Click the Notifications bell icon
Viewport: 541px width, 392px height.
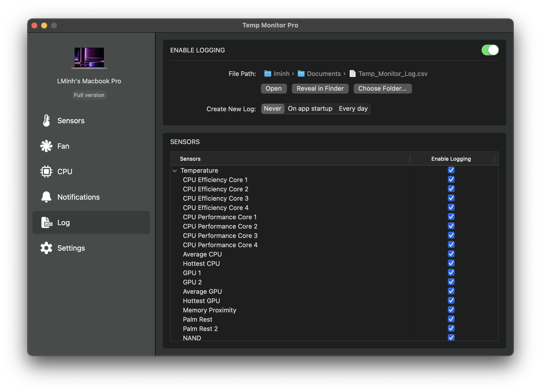coord(46,197)
